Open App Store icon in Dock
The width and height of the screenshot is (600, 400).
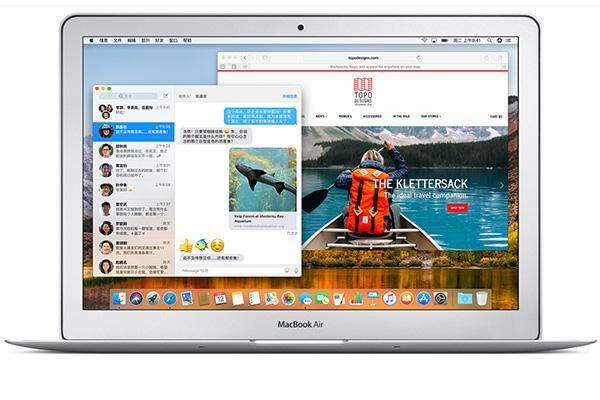coord(423,298)
